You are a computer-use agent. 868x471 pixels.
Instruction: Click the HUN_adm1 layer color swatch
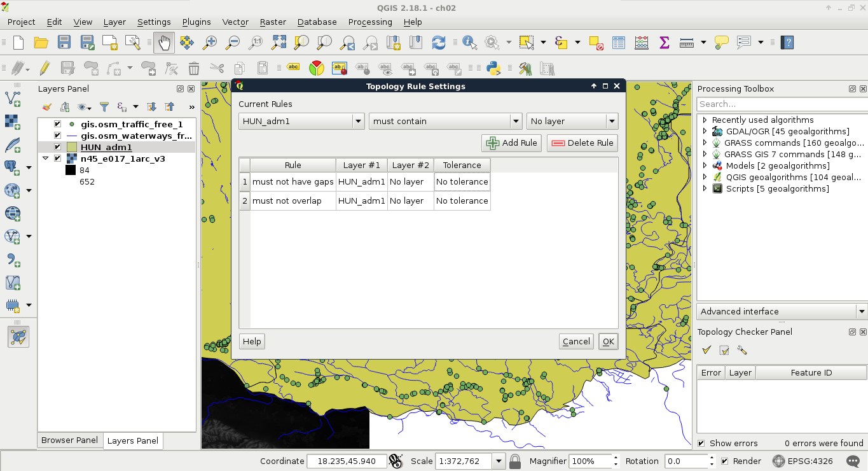pyautogui.click(x=72, y=147)
